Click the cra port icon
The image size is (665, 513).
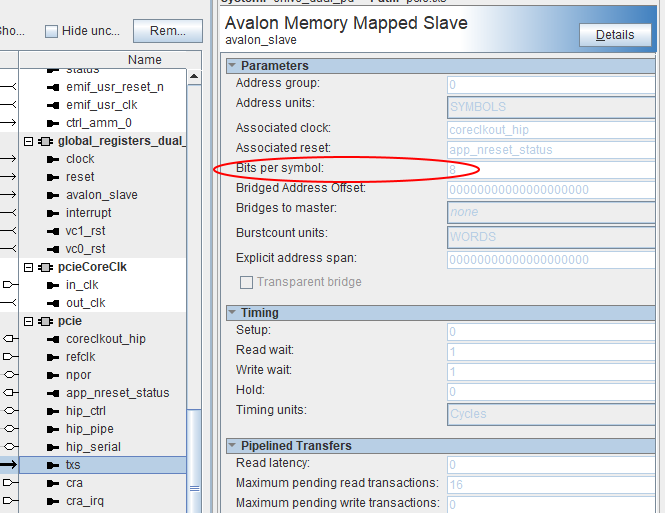click(x=53, y=483)
